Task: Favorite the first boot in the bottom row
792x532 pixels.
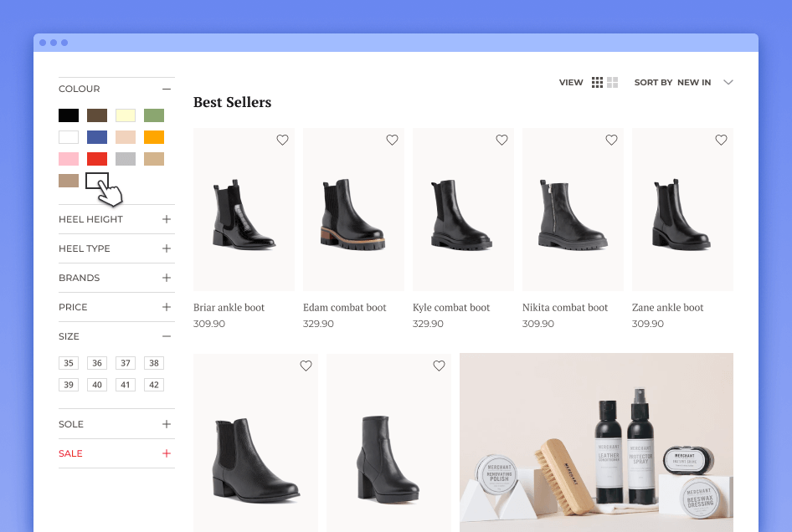Action: tap(306, 366)
